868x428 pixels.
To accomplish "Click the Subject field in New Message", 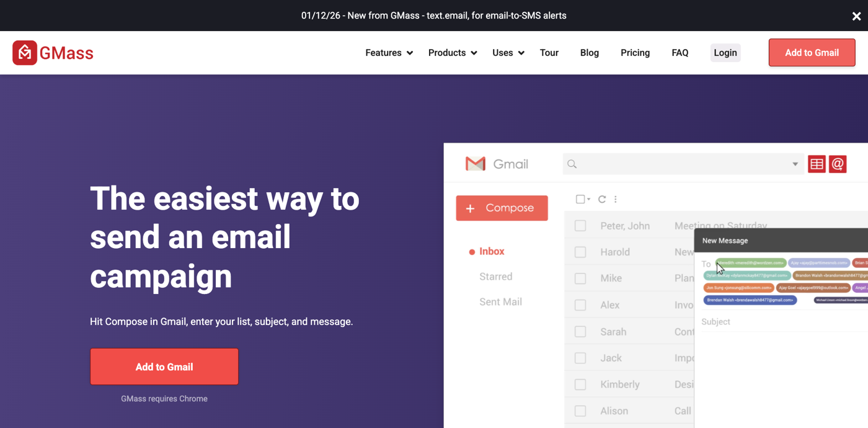I will (784, 322).
